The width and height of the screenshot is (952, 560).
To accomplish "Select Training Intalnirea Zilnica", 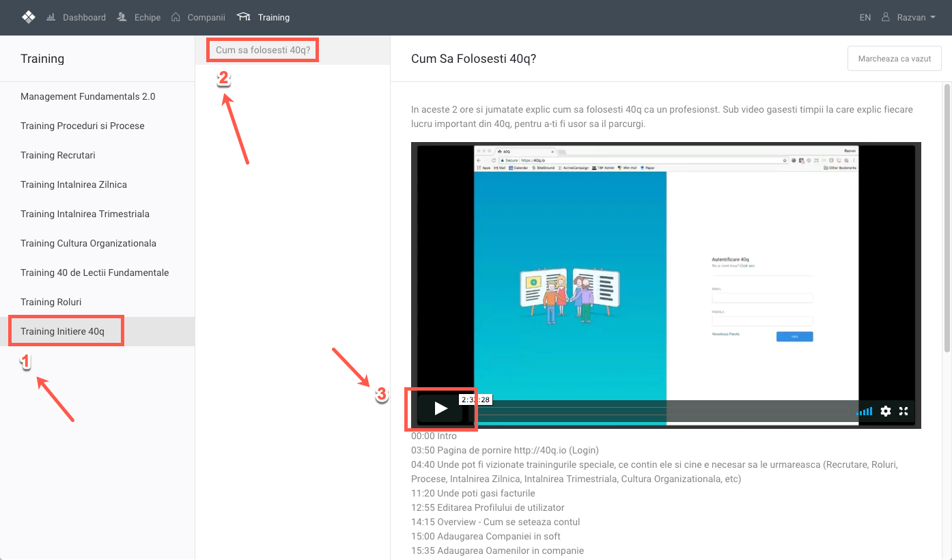I will point(74,184).
